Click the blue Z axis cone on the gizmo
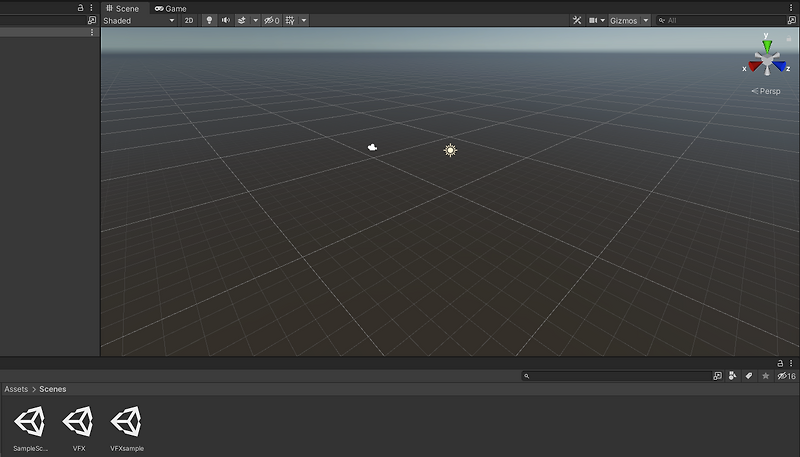The width and height of the screenshot is (800, 457). (779, 66)
